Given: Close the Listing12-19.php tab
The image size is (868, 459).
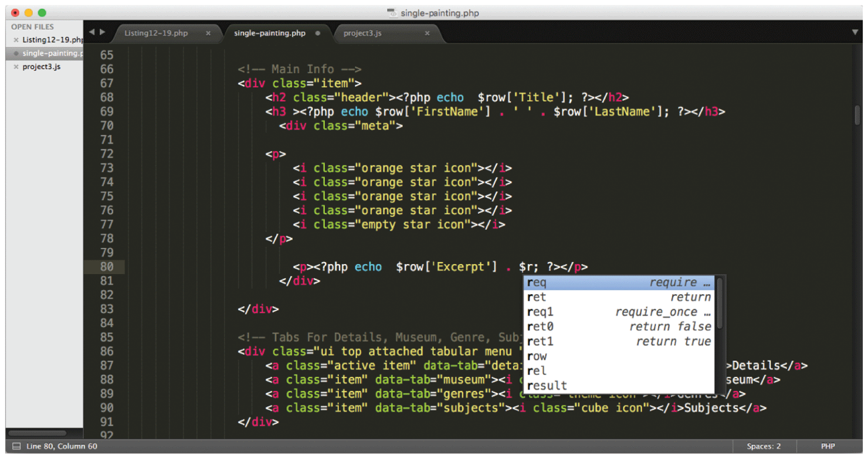Looking at the screenshot, I should [x=208, y=33].
